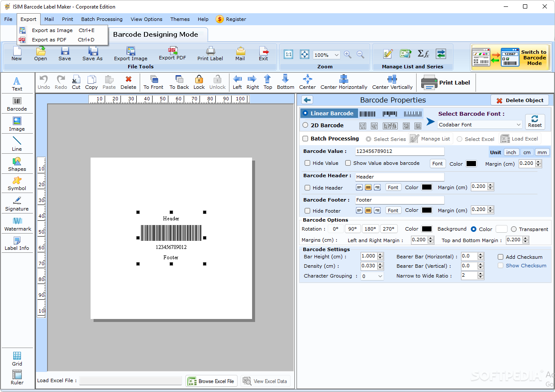This screenshot has height=392, width=555.
Task: Select Transparent background radio button
Action: (x=514, y=229)
